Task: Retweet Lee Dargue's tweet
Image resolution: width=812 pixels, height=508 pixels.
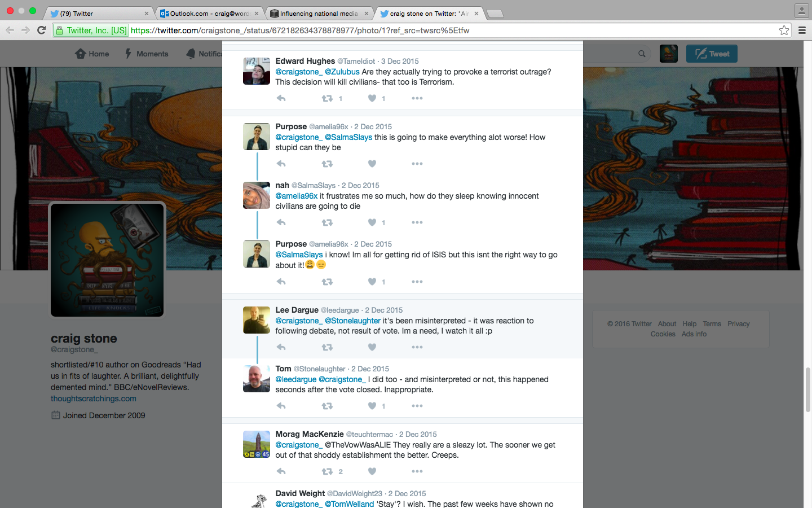Action: tap(327, 347)
